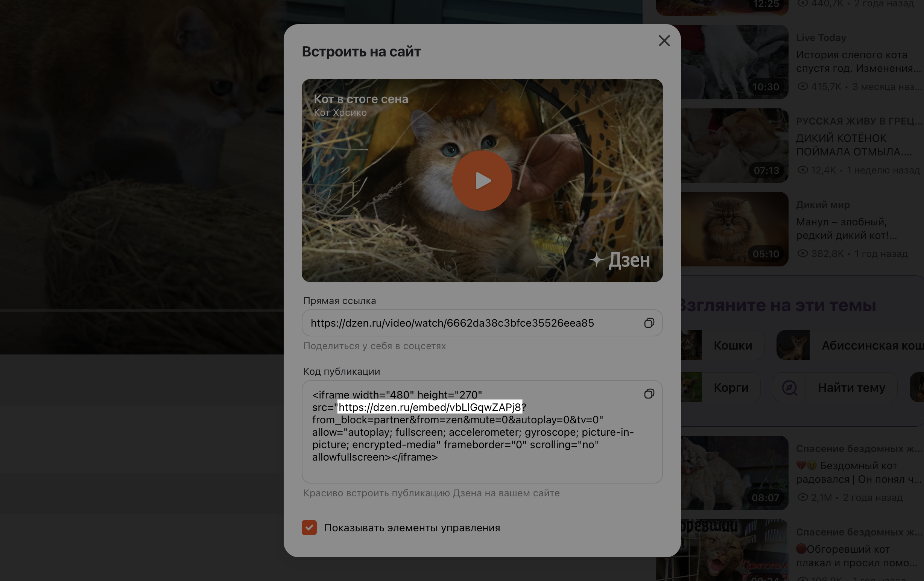This screenshot has height=581, width=924.
Task: Click the Кошки topic thumbnail image
Action: (691, 345)
